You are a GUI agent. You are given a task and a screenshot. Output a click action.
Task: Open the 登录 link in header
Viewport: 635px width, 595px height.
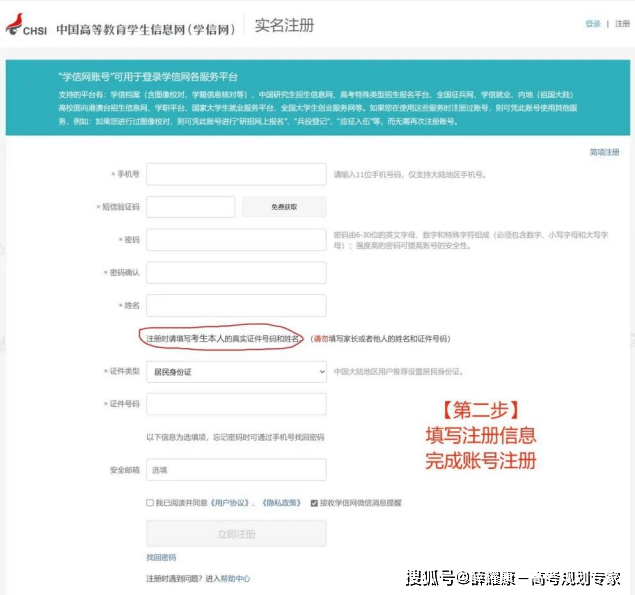point(593,24)
